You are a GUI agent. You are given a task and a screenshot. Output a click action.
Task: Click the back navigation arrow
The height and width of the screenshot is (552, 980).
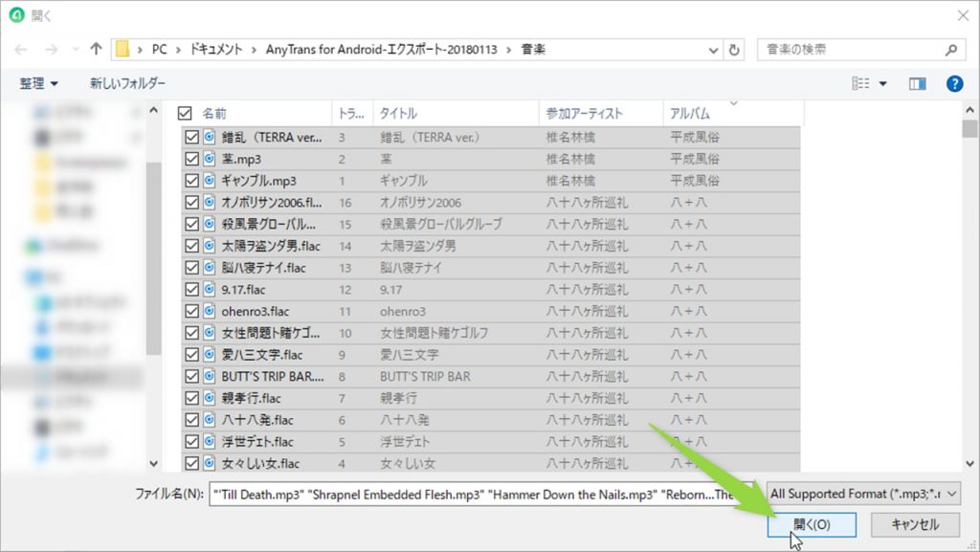(22, 49)
